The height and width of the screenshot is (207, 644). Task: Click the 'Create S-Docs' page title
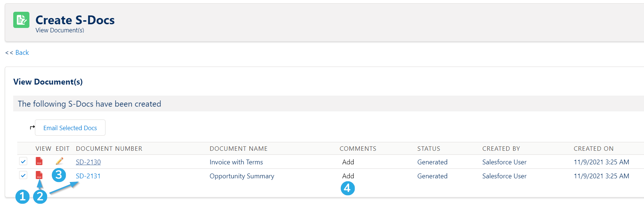point(75,20)
